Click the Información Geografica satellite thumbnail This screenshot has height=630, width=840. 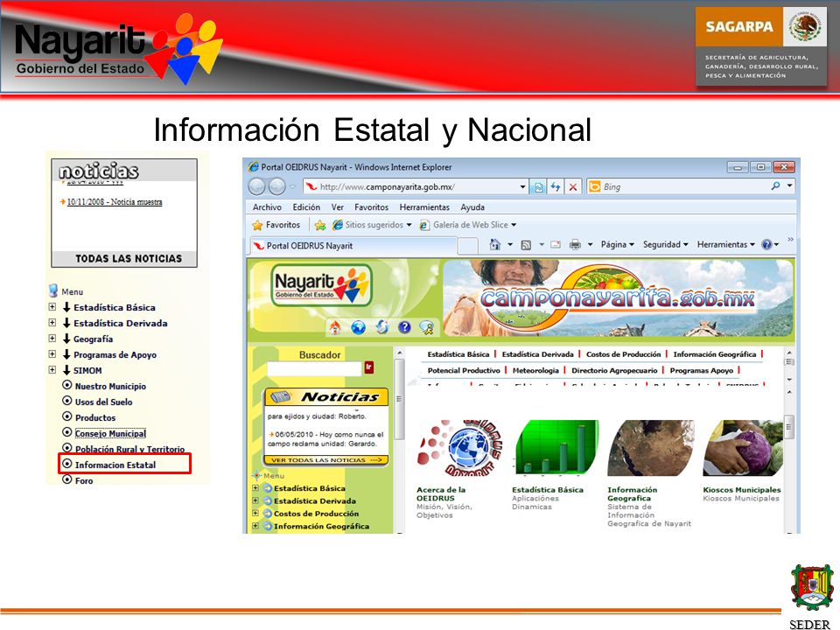[x=651, y=448]
